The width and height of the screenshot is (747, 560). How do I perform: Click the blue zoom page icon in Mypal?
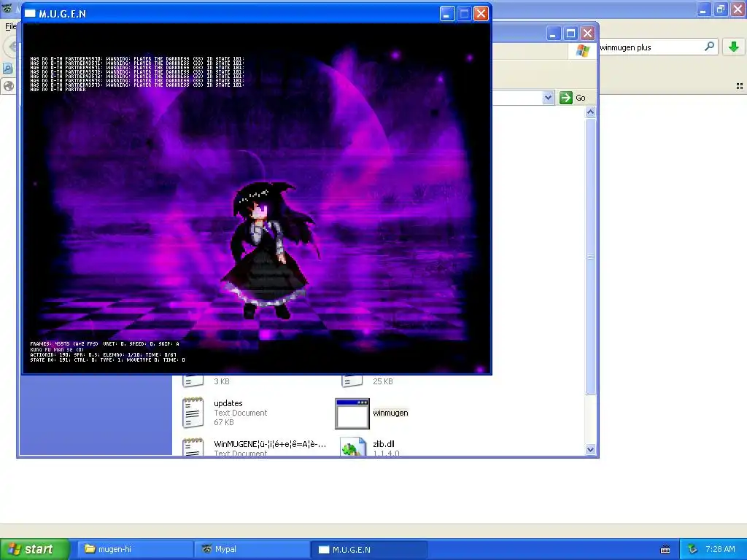(x=7, y=69)
